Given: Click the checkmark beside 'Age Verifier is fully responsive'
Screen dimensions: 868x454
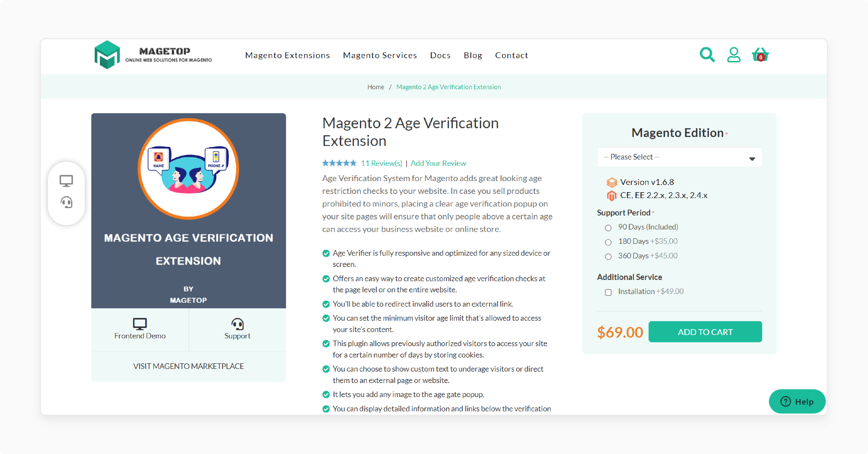Looking at the screenshot, I should pyautogui.click(x=325, y=253).
